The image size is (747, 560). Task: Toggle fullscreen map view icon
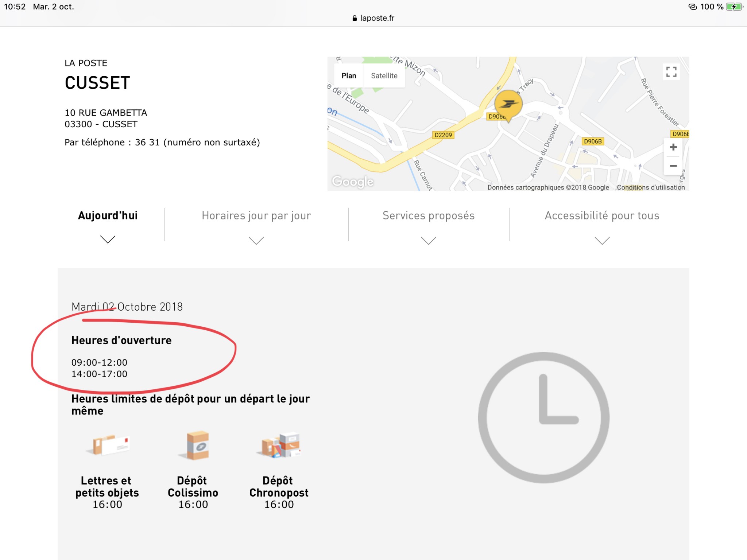(x=671, y=72)
